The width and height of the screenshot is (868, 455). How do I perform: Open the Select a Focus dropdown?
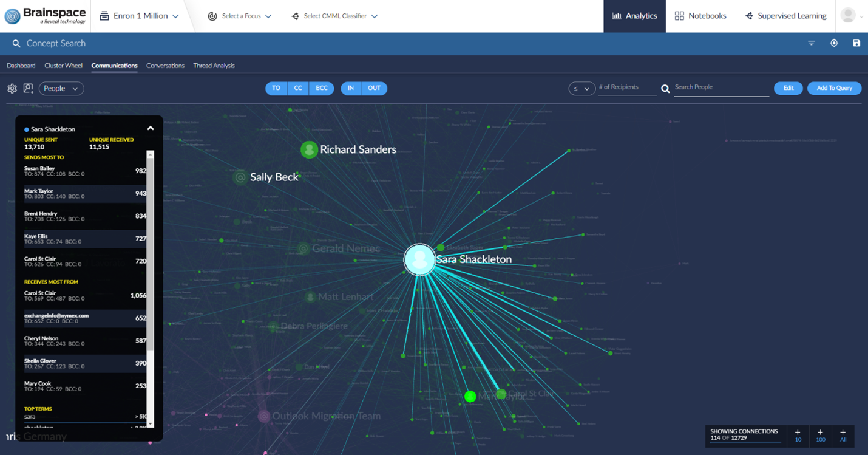pyautogui.click(x=239, y=16)
